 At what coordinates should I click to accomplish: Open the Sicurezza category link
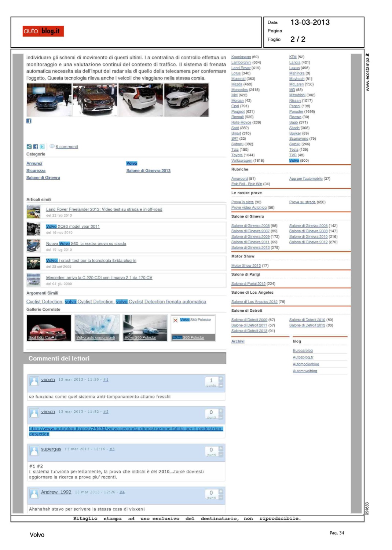36,170
